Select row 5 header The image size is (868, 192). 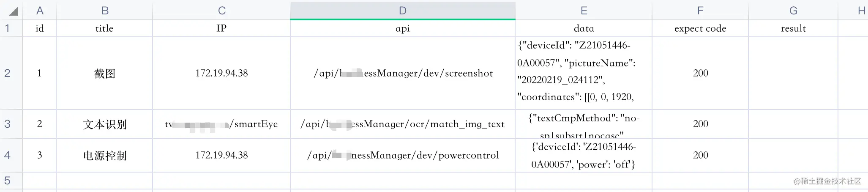(x=7, y=181)
